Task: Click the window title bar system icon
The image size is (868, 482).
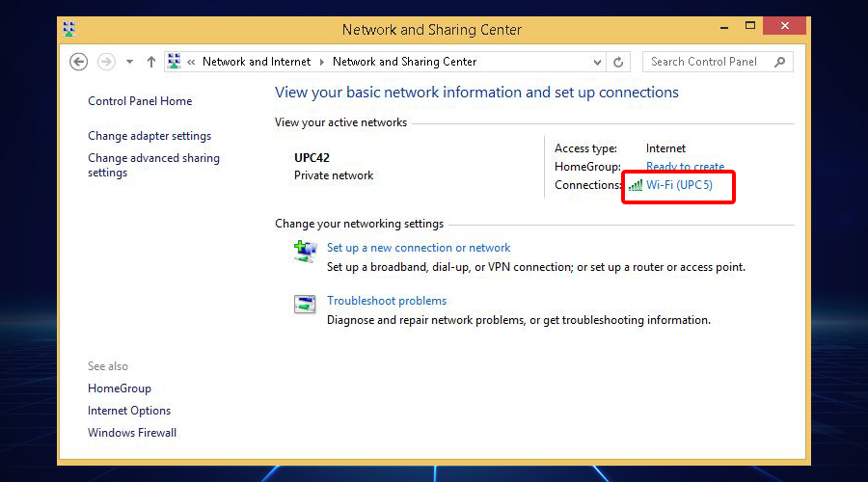Action: click(x=69, y=29)
